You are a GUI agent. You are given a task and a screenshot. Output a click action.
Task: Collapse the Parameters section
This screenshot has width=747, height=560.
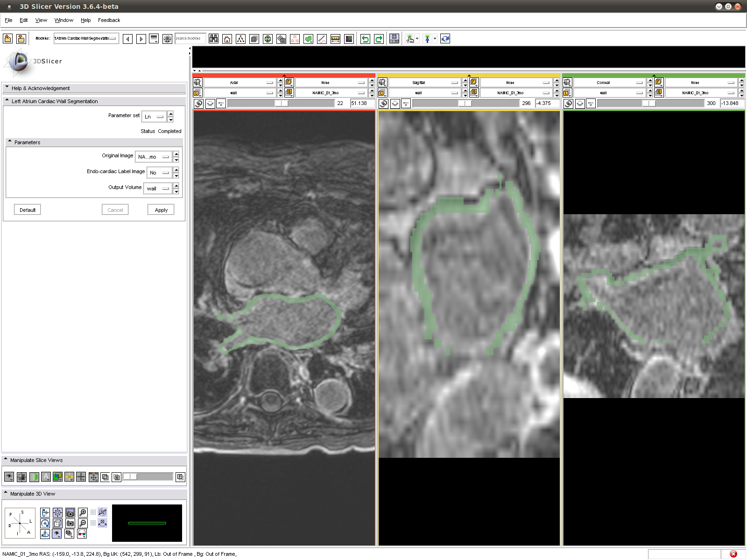tap(10, 142)
